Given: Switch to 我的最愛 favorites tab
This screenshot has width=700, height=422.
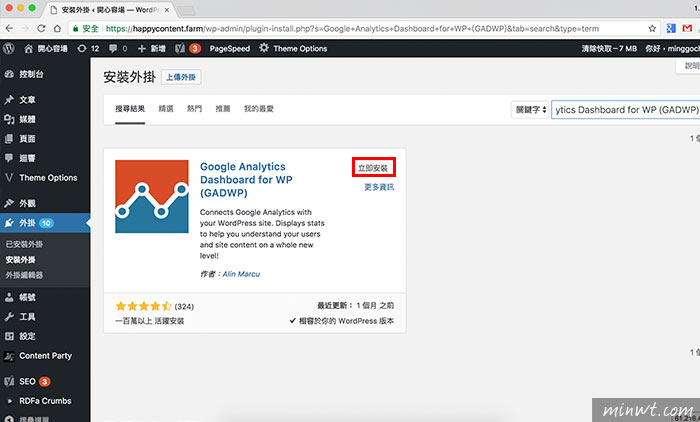Looking at the screenshot, I should click(259, 109).
